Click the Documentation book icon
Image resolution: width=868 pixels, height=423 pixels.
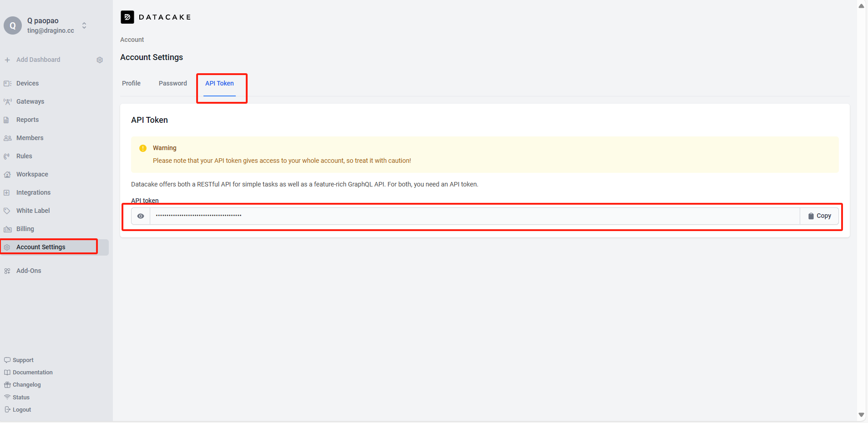pyautogui.click(x=7, y=372)
